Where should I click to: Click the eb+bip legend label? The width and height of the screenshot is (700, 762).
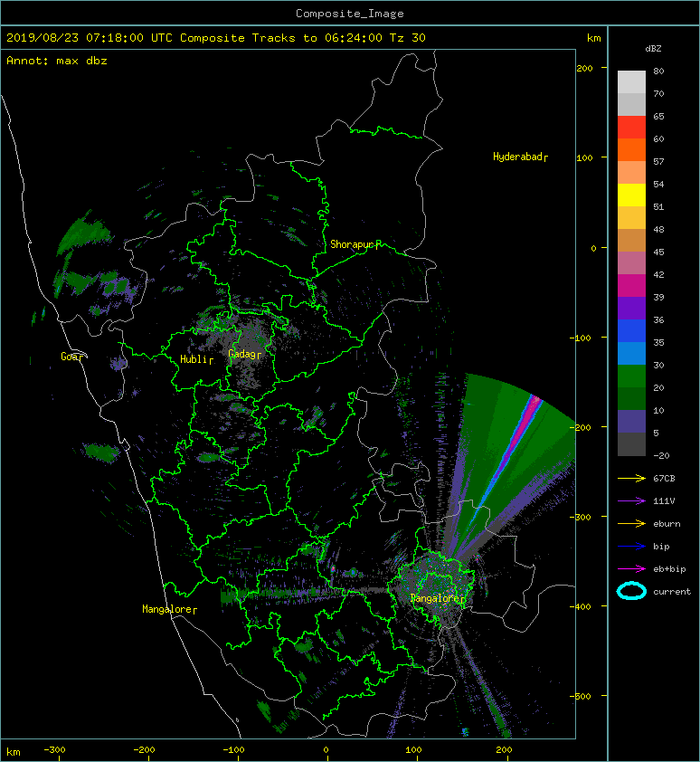669,569
